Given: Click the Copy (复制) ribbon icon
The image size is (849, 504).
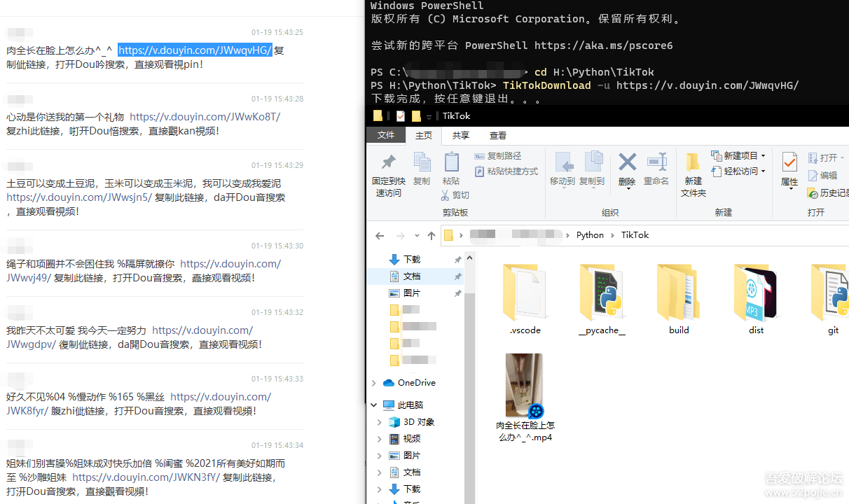Looking at the screenshot, I should click(422, 162).
